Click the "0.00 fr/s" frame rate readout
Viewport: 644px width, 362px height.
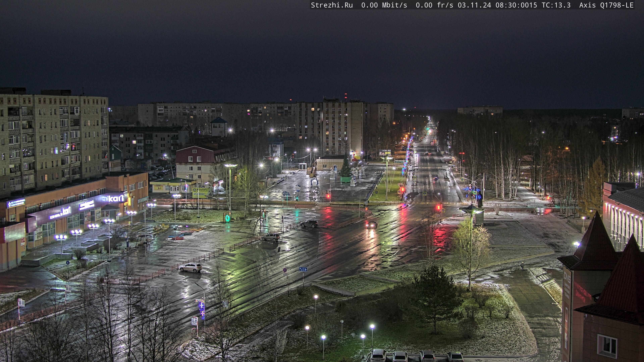(435, 5)
